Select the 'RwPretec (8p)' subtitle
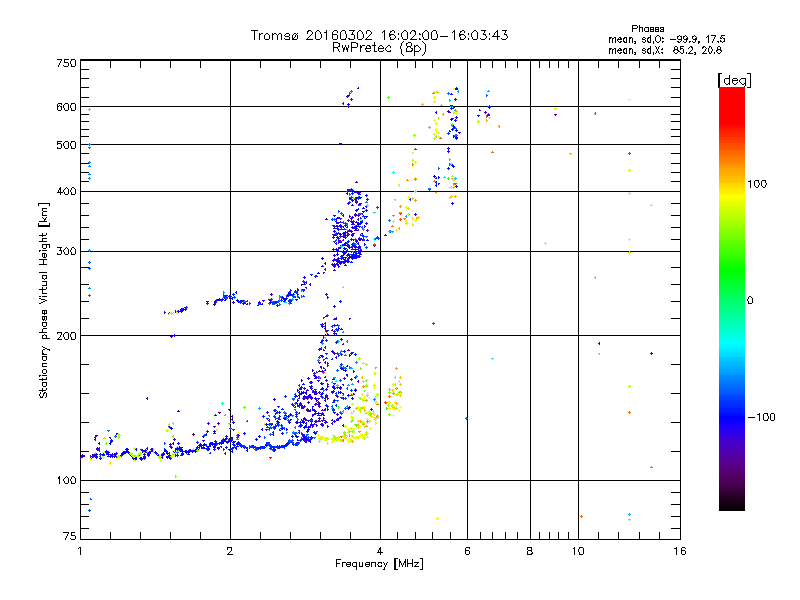The image size is (800, 600). pos(379,48)
